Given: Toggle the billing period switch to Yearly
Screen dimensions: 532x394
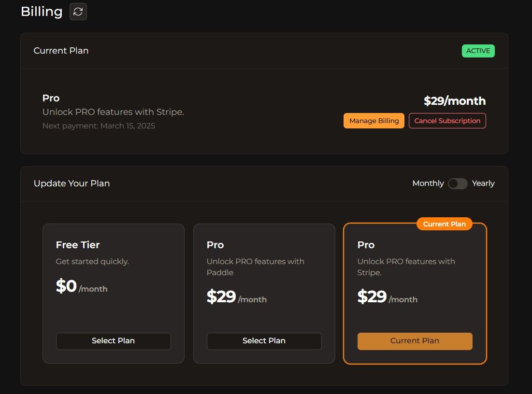Looking at the screenshot, I should coord(458,183).
